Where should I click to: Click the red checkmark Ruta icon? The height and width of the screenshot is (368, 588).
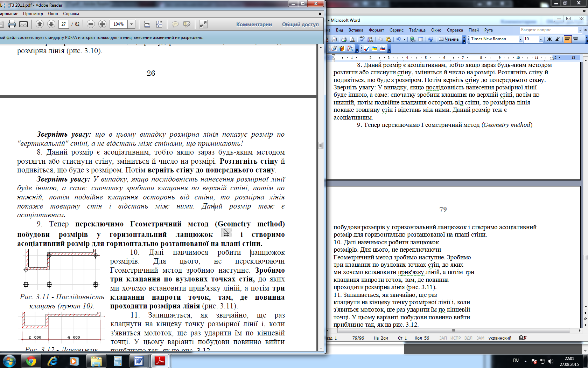[x=366, y=48]
